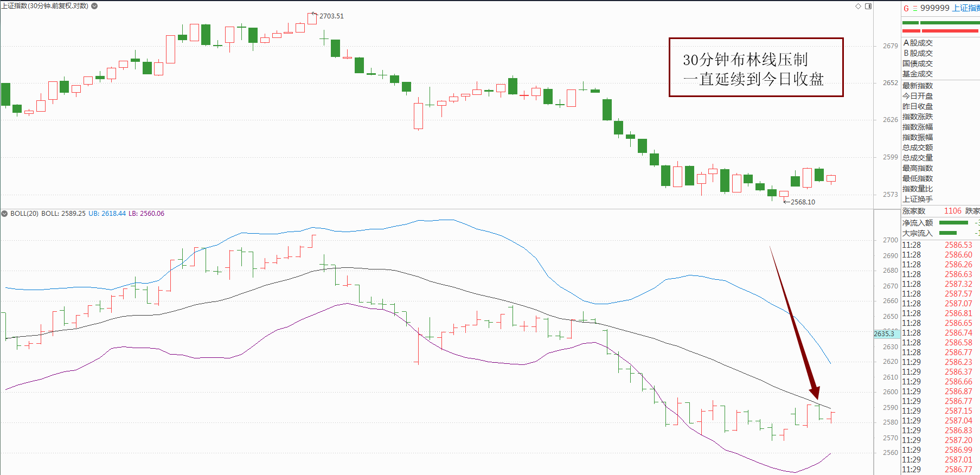Click the list lines icon next to G

915,8
